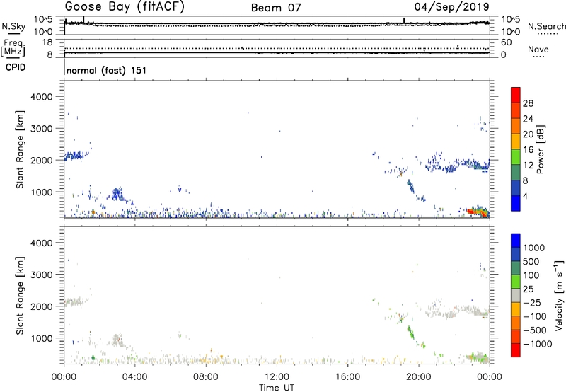The image size is (566, 392).
Task: Click the '28' tick on power colorbar
Action: tap(528, 103)
